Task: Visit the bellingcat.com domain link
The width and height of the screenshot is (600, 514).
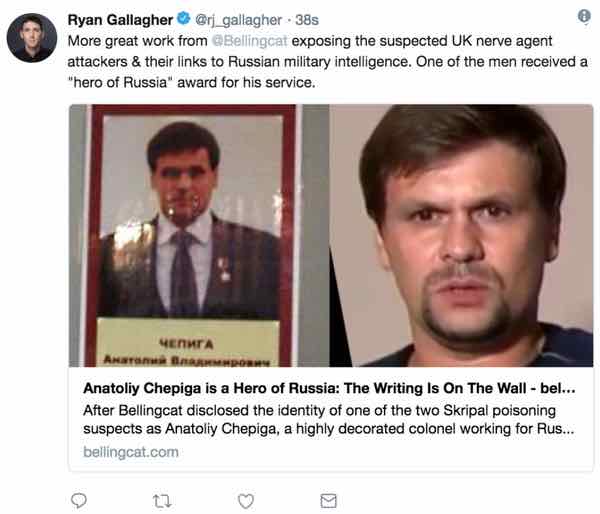Action: click(x=131, y=452)
